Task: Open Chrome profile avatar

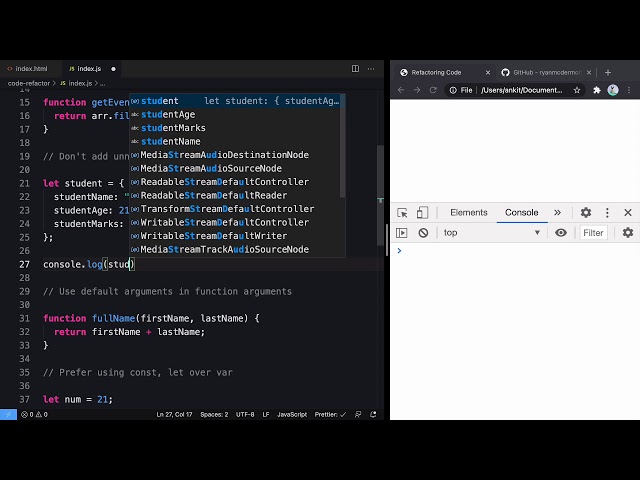Action: point(613,90)
